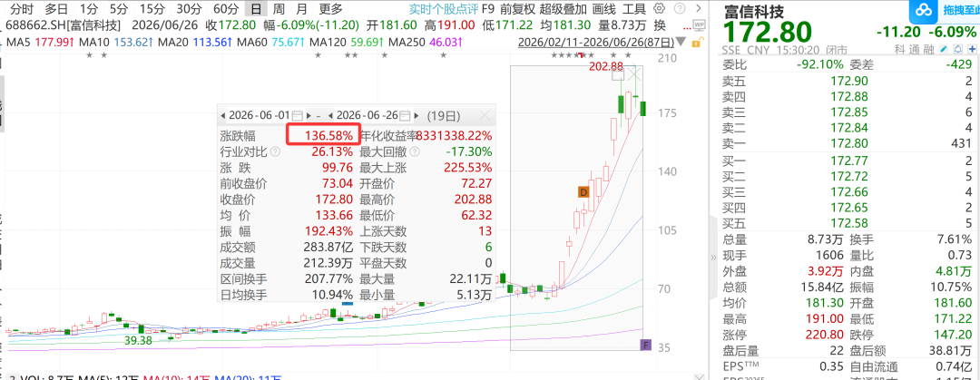Open the 更多 periods menu
This screenshot has width=980, height=380.
tap(330, 9)
